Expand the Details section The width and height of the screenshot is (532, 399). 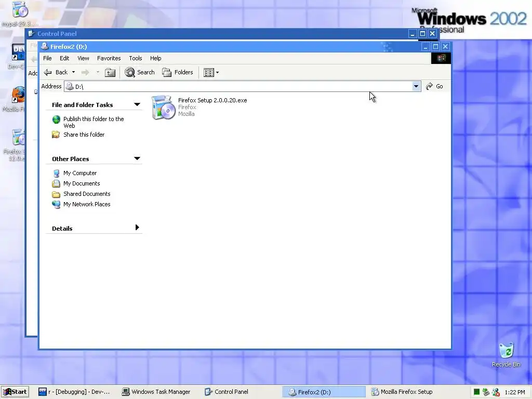(137, 228)
